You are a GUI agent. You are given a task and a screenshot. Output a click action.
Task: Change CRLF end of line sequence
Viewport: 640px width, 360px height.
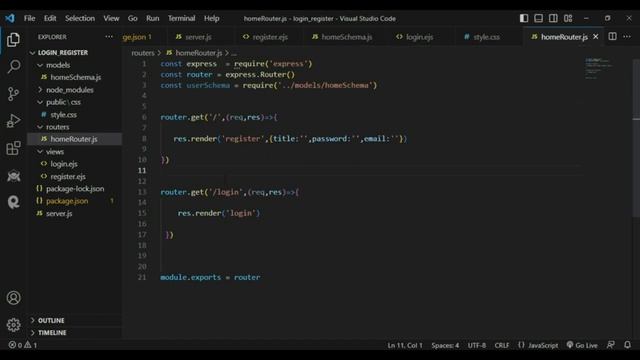502,345
